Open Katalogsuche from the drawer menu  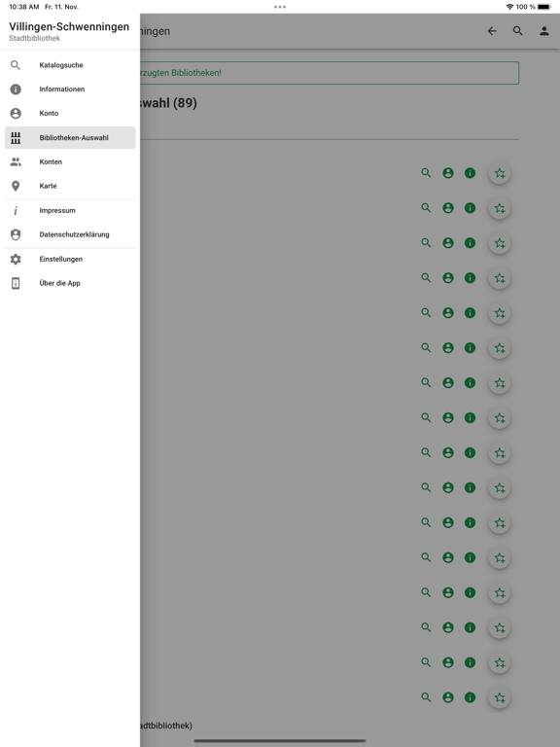click(x=70, y=65)
